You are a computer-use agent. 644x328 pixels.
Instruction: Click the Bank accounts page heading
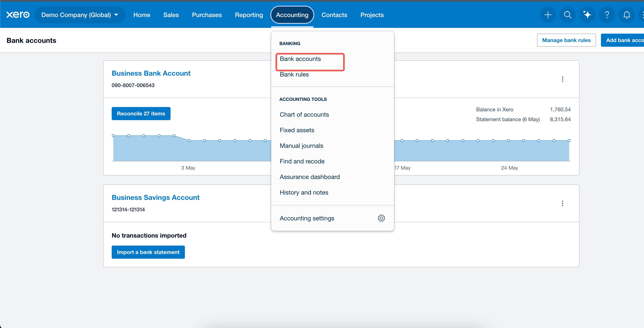31,40
